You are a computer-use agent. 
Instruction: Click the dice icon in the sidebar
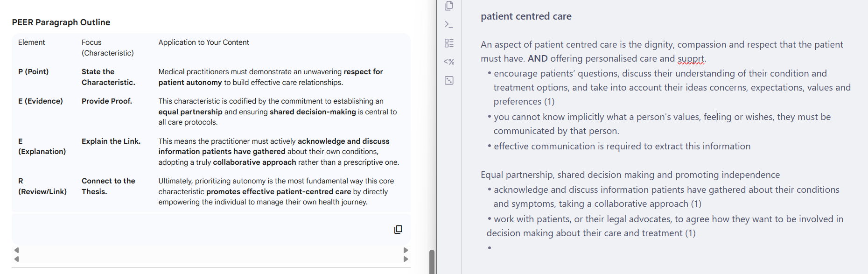(x=449, y=80)
